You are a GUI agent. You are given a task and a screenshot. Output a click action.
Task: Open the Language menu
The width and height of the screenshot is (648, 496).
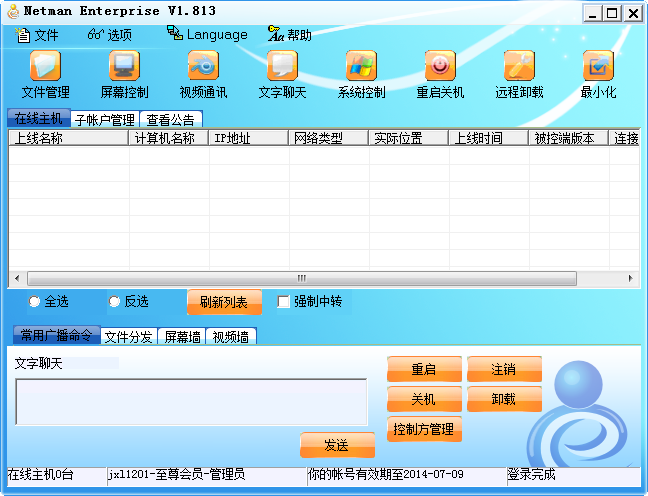point(207,34)
